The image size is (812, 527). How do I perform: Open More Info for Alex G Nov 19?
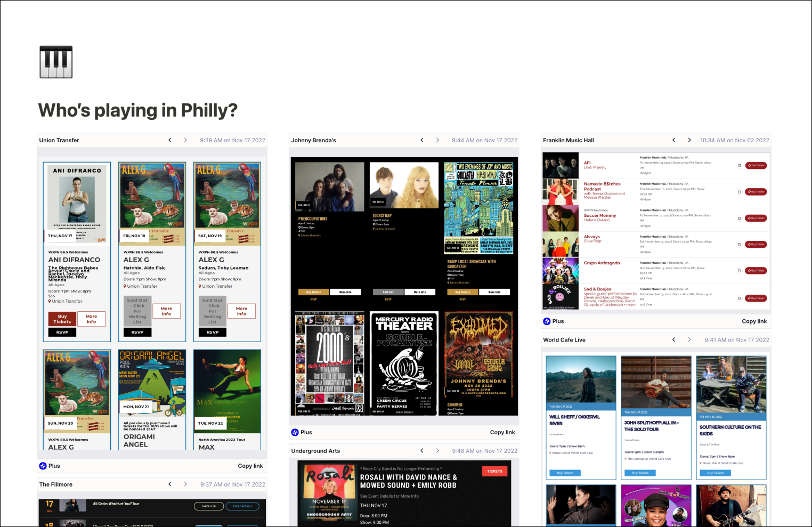pyautogui.click(x=242, y=311)
